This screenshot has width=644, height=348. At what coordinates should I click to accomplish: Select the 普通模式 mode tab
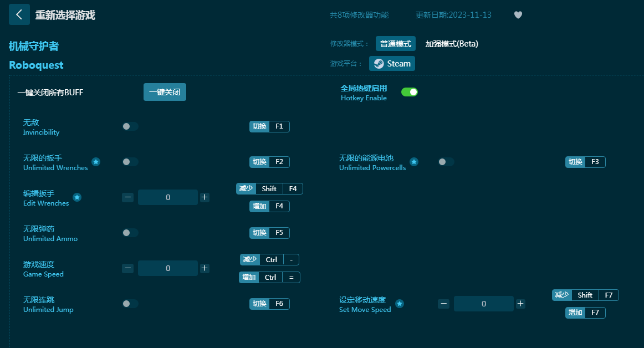(x=396, y=44)
